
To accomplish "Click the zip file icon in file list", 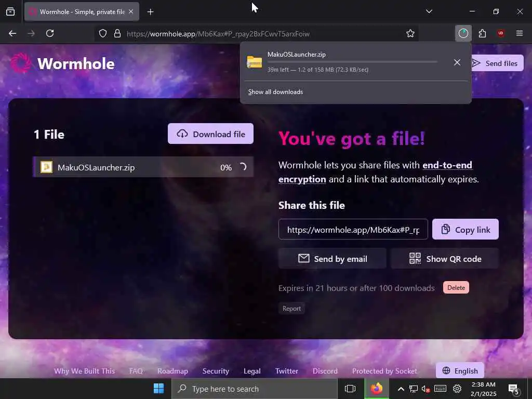I will pos(46,167).
